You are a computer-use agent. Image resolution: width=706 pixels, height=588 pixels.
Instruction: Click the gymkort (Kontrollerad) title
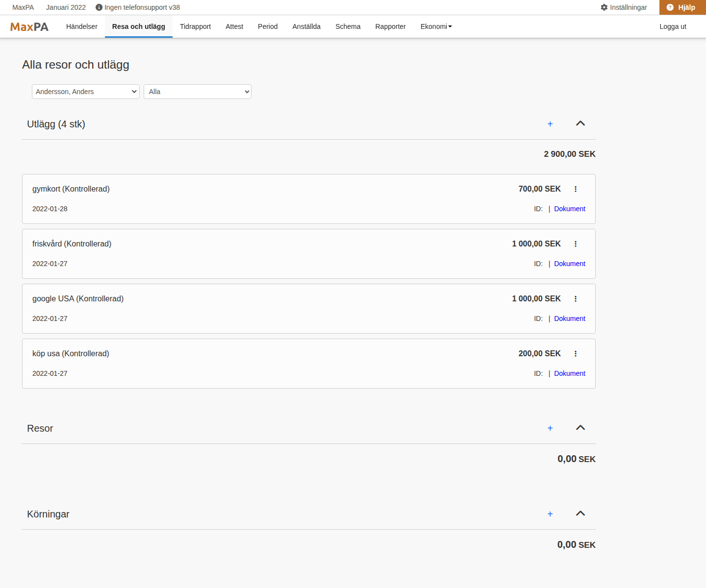(71, 189)
